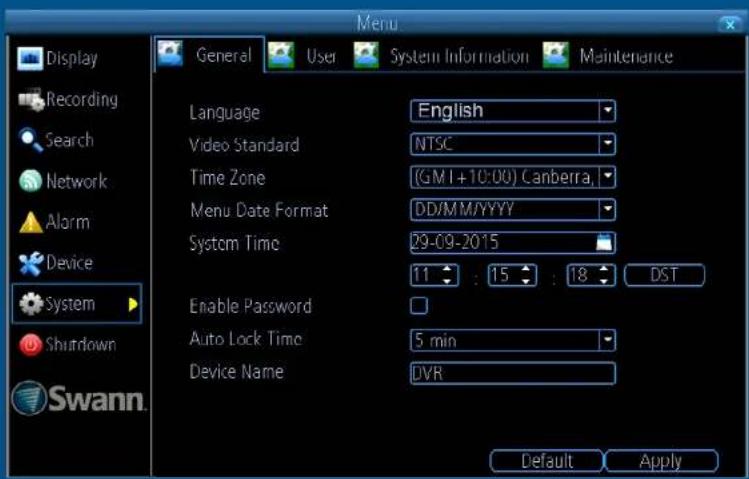Open the Video Standard dropdown arrow

click(607, 144)
